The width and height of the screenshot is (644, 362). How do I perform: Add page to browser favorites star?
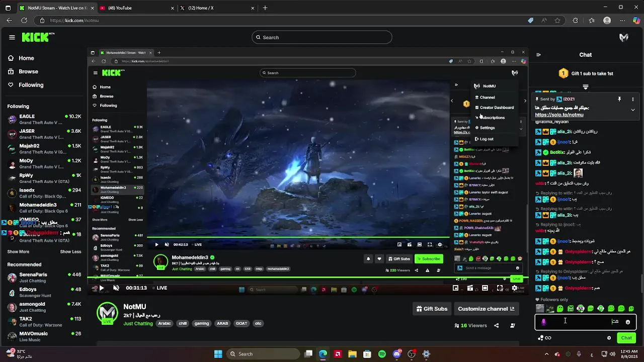coord(557,21)
